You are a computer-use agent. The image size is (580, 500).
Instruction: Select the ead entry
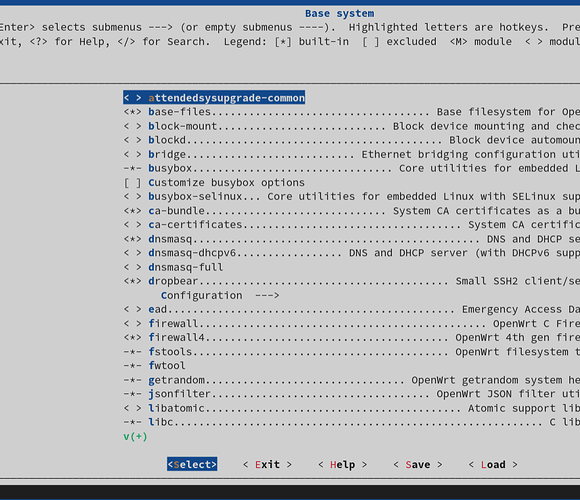[352, 309]
